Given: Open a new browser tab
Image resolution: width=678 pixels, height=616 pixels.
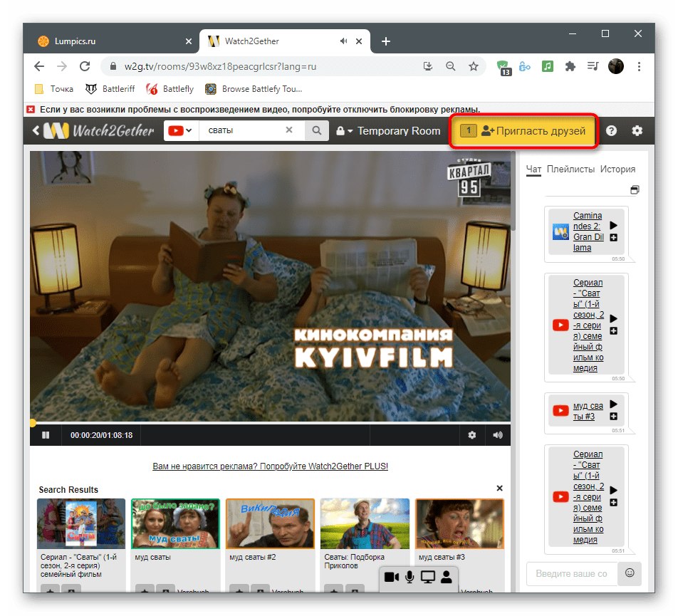Looking at the screenshot, I should point(386,41).
